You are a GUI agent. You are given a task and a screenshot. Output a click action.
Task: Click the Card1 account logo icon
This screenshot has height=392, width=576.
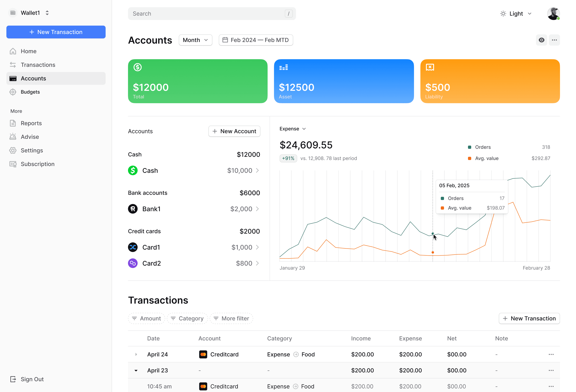(x=133, y=247)
